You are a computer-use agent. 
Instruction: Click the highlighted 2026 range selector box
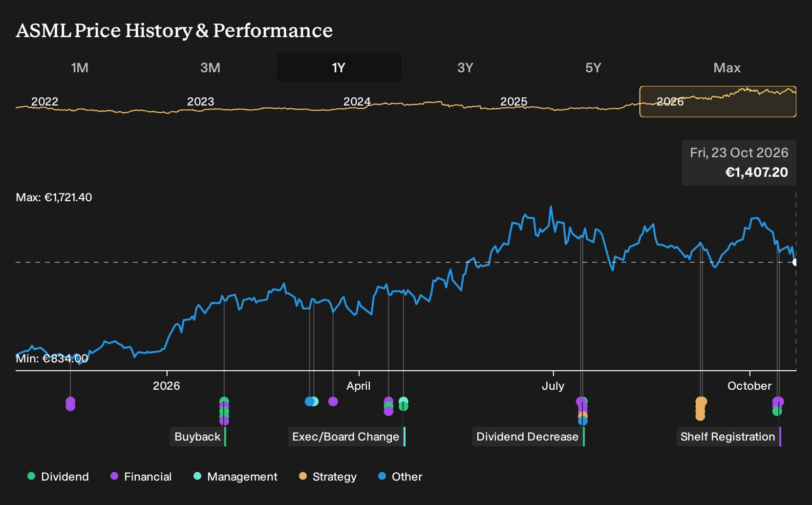(x=718, y=102)
